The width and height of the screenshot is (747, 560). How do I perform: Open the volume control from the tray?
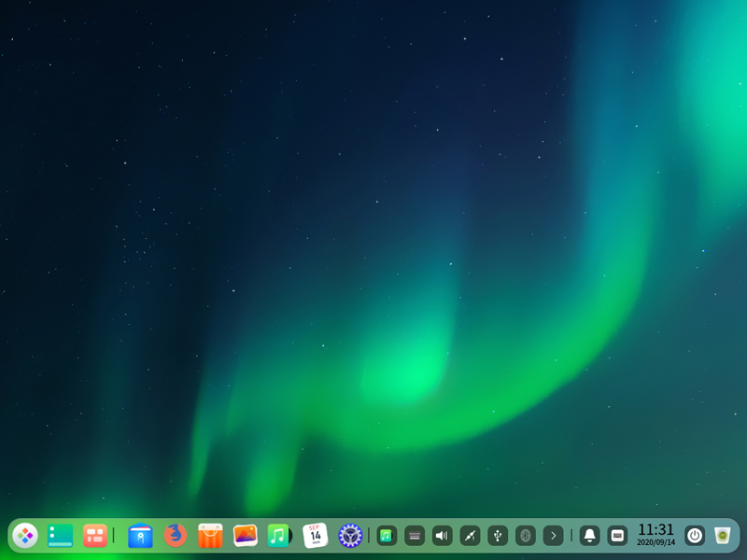coord(443,535)
